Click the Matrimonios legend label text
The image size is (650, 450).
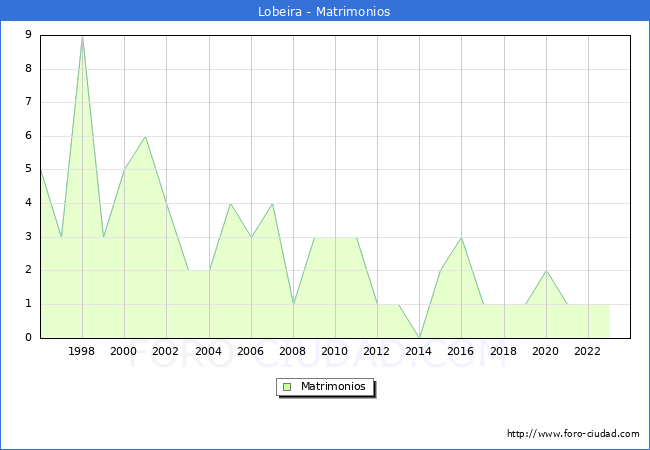click(332, 386)
